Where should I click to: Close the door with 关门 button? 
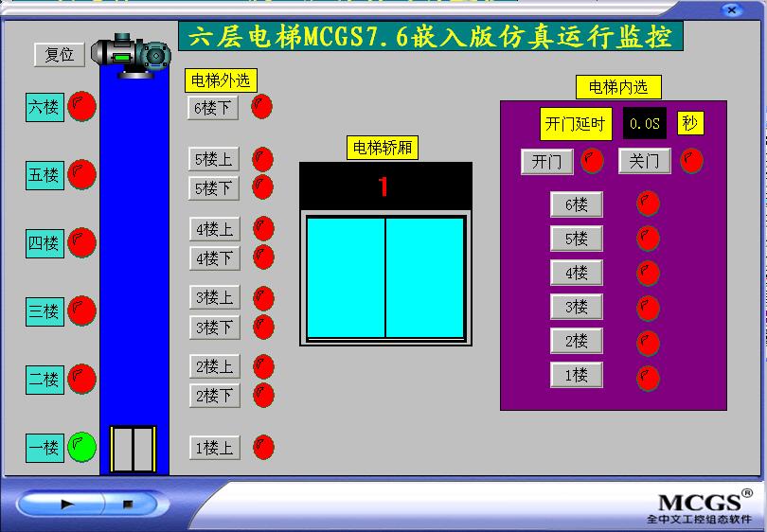click(644, 161)
